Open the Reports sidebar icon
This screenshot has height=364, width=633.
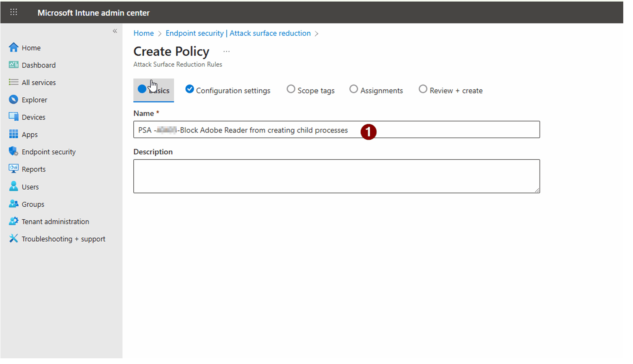pos(13,169)
